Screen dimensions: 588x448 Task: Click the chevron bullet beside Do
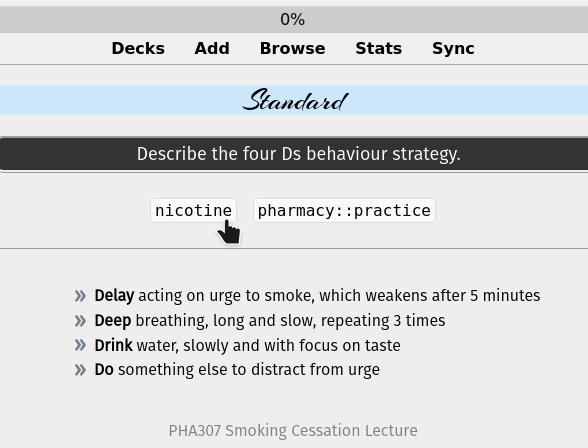[x=80, y=370]
